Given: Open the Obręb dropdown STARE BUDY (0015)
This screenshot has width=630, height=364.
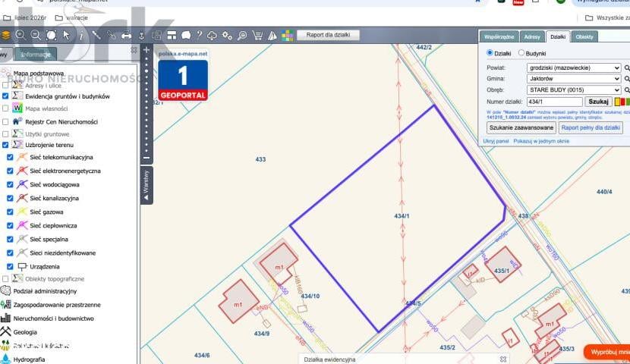Looking at the screenshot, I should click(x=574, y=90).
